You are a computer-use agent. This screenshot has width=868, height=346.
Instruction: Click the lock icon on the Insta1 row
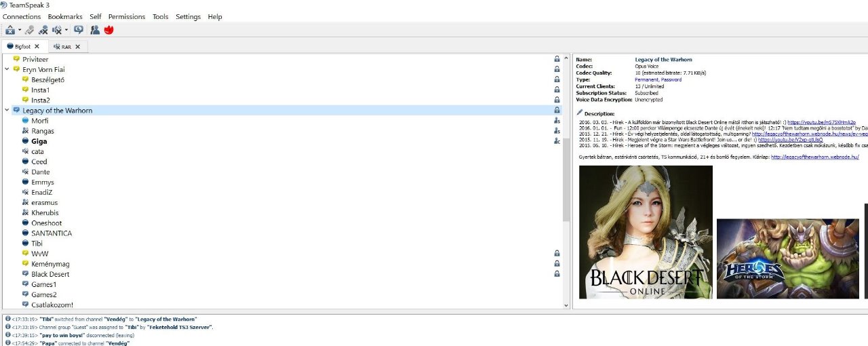pyautogui.click(x=557, y=90)
